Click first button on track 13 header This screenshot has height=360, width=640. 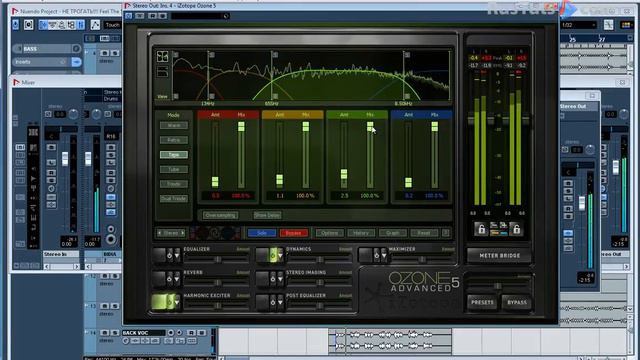click(104, 306)
